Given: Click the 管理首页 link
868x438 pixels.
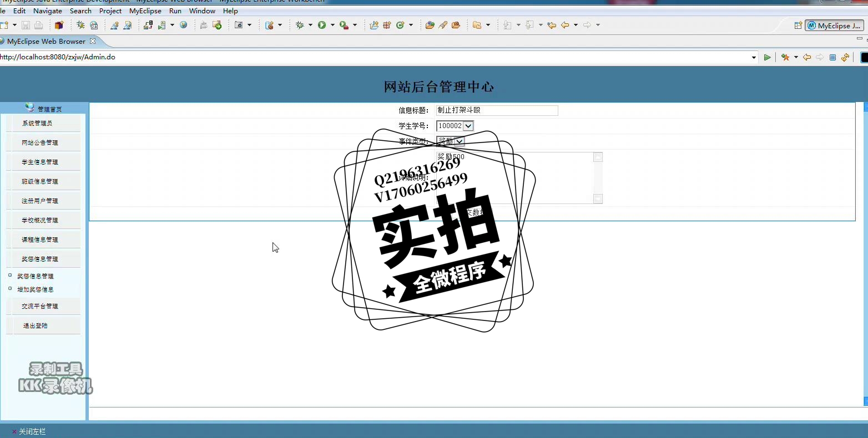Looking at the screenshot, I should (50, 109).
